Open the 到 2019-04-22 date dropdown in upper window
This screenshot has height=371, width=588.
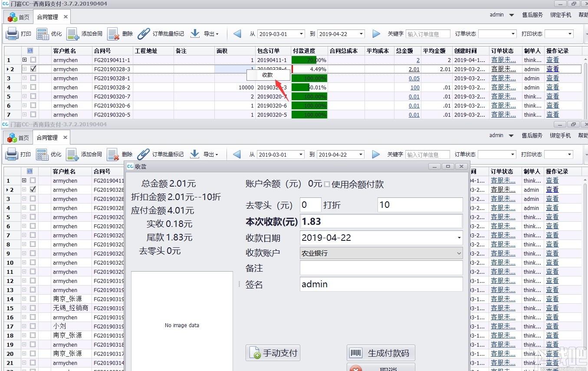coord(361,34)
